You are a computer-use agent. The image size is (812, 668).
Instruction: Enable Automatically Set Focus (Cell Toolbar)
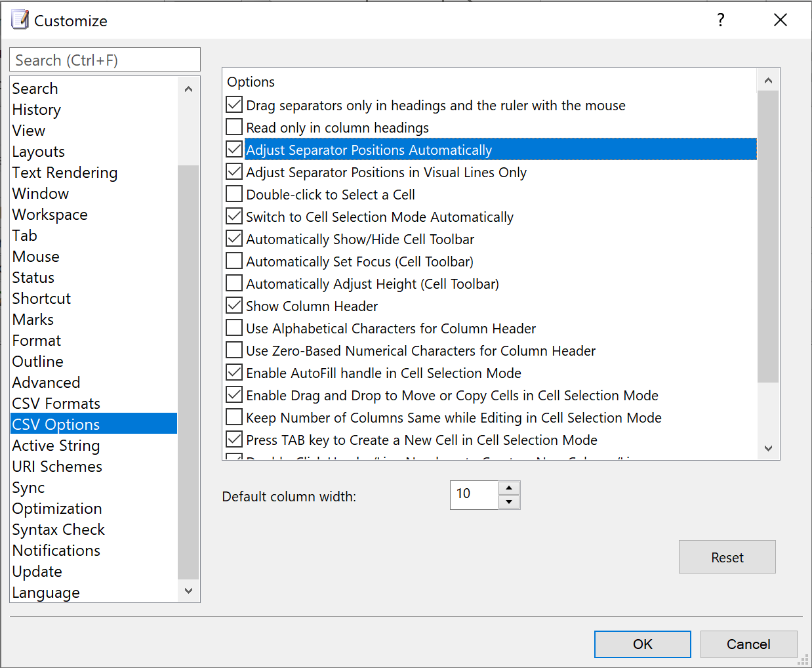coord(234,261)
